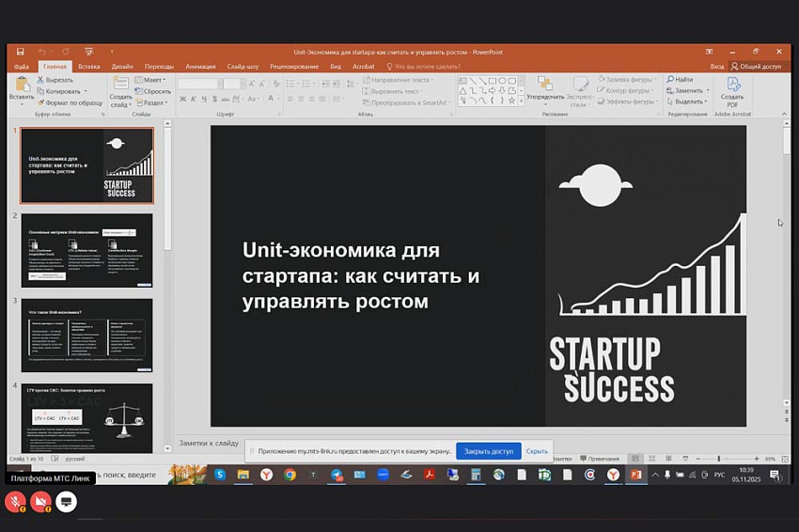Toggle the camera off button

pos(40,502)
